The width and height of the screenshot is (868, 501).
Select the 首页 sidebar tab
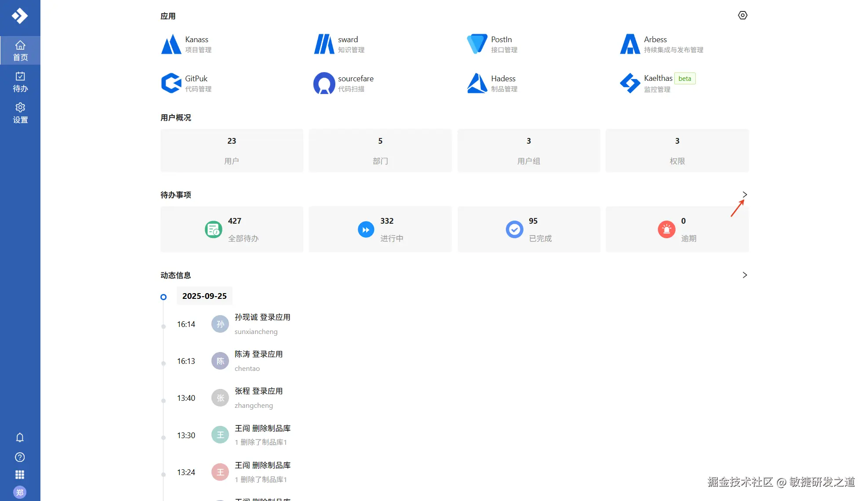pyautogui.click(x=20, y=51)
